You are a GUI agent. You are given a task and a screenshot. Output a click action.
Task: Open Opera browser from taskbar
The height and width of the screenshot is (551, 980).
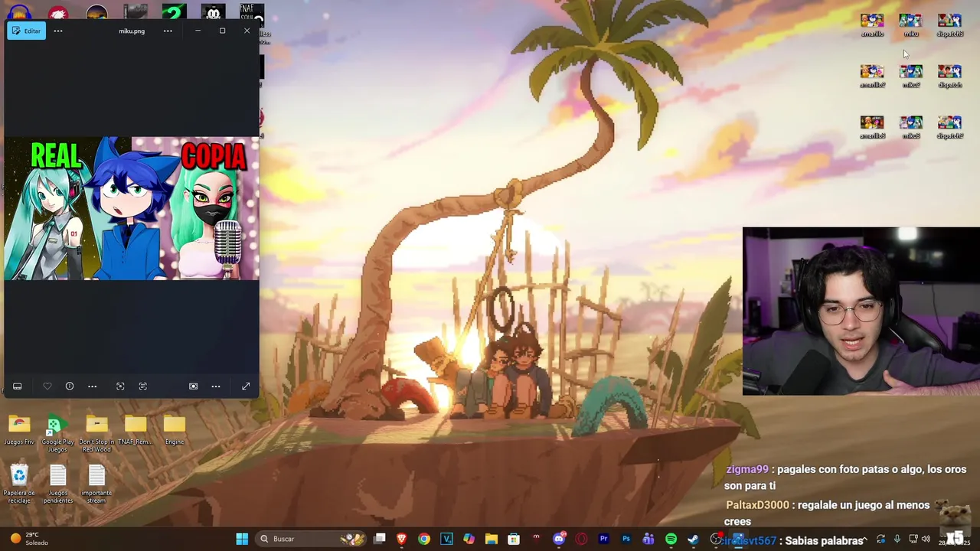581,539
